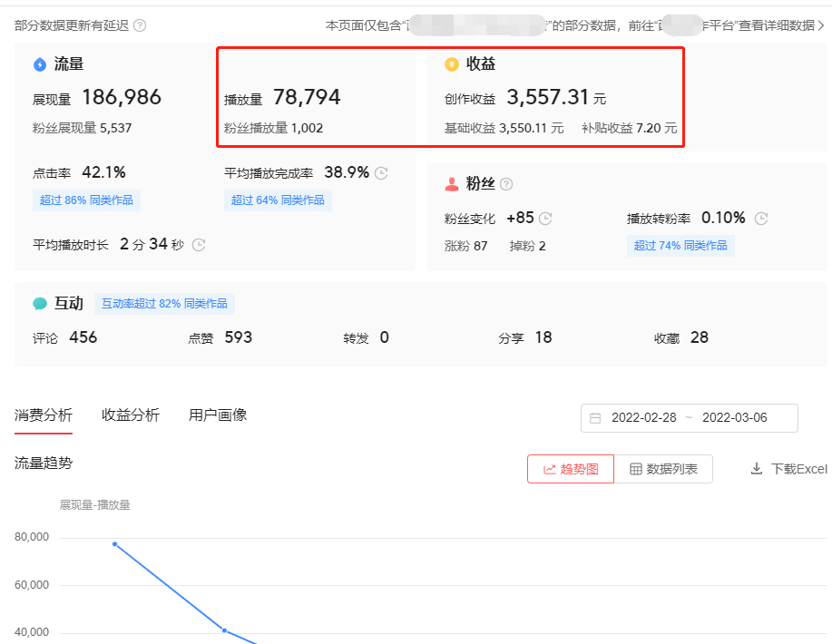Click the 展现量 value 186,986
832x644 pixels.
pos(122,98)
